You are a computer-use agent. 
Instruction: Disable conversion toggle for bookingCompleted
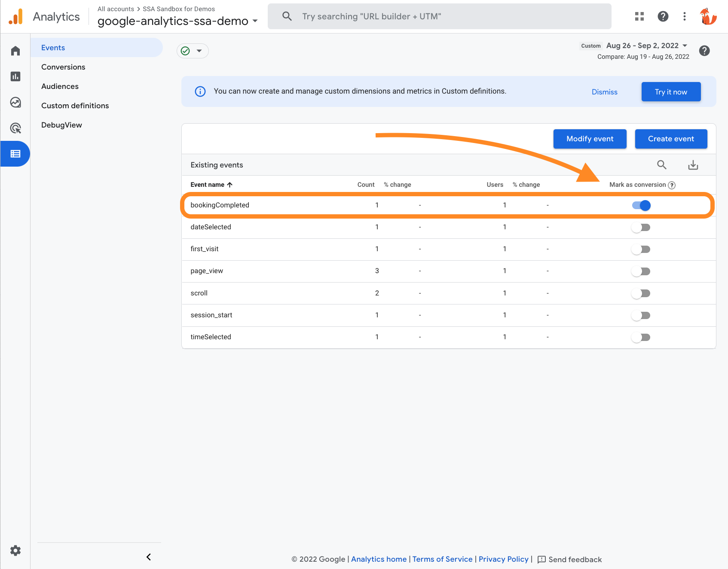(641, 205)
